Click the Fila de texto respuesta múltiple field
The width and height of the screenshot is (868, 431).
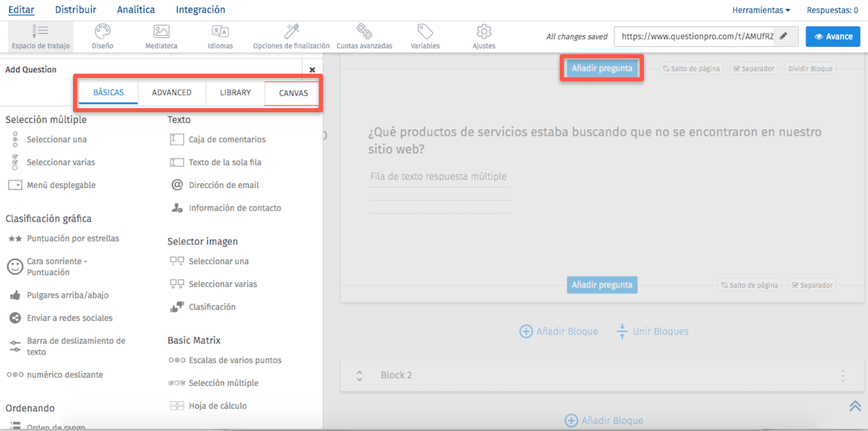pos(438,177)
